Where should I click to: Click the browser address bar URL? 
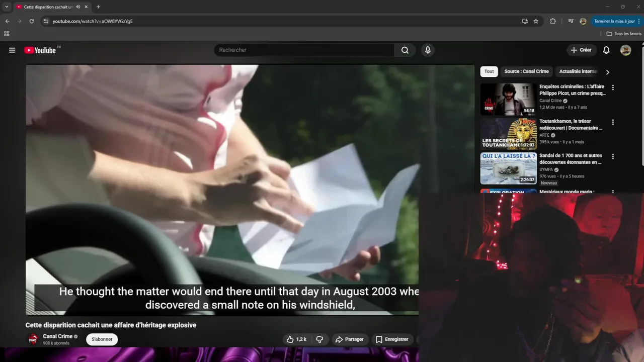coord(93,21)
